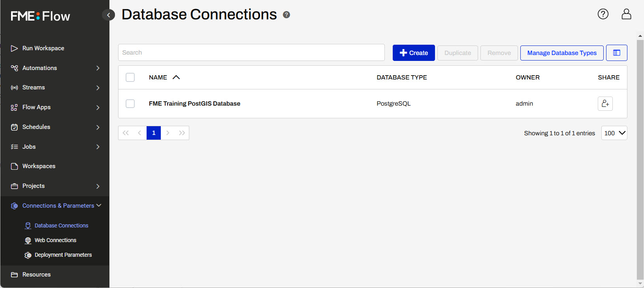Click Manage Database Types

point(561,53)
